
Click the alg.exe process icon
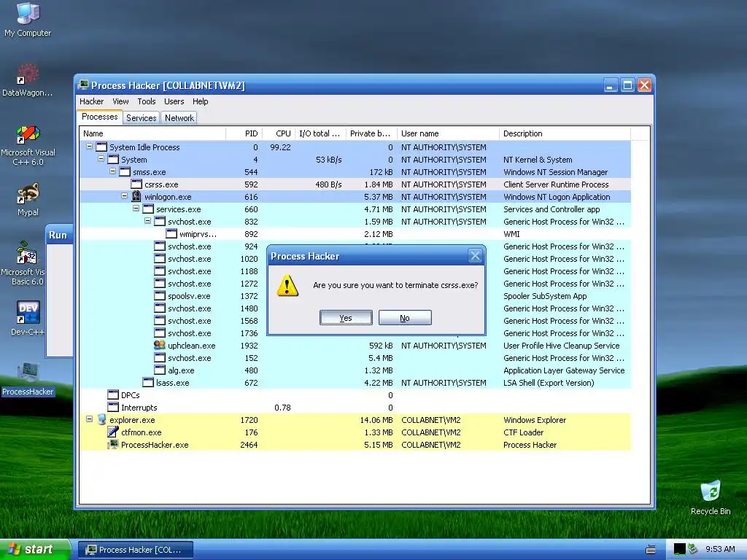tap(160, 370)
